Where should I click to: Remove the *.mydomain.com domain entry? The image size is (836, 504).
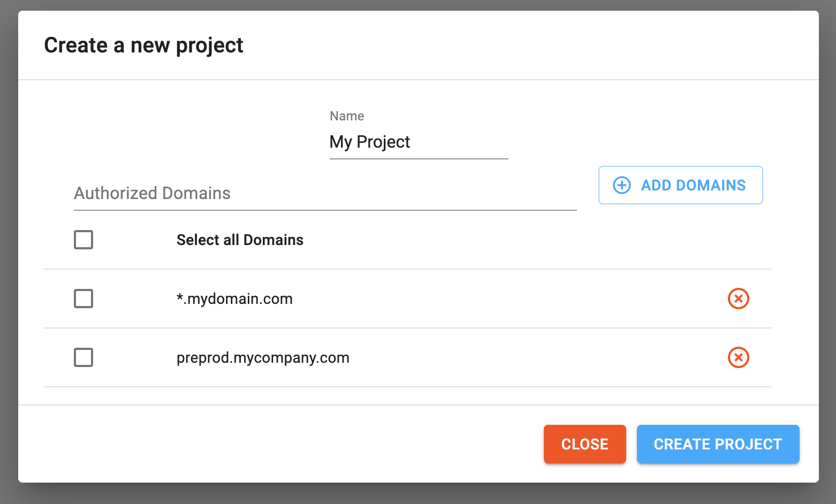tap(738, 299)
